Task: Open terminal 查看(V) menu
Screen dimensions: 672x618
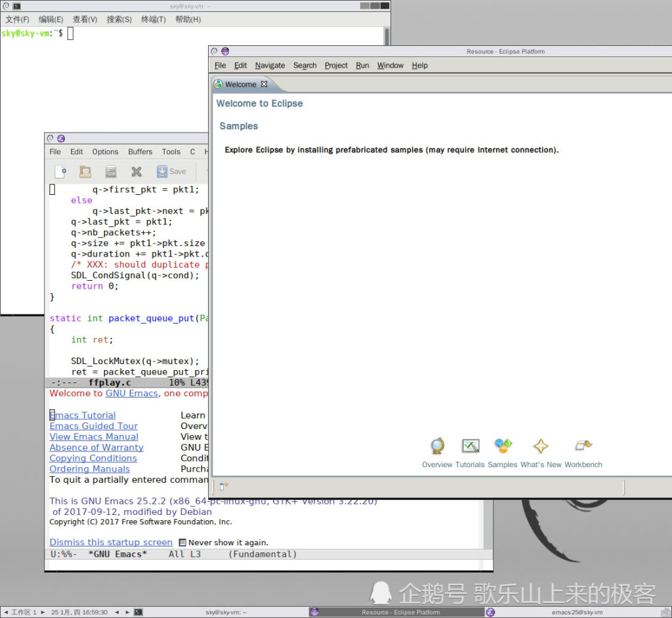Action: (x=85, y=19)
